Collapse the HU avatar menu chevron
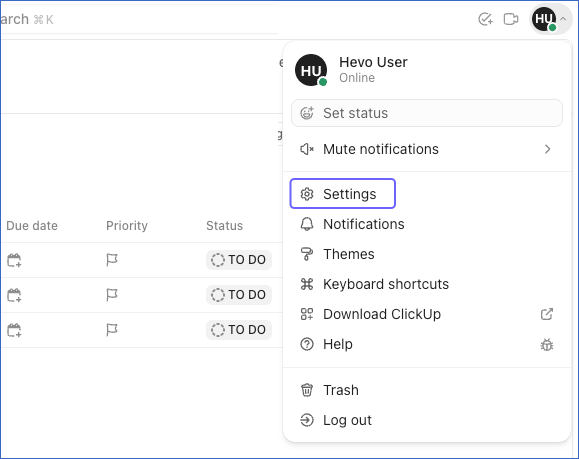 [563, 18]
